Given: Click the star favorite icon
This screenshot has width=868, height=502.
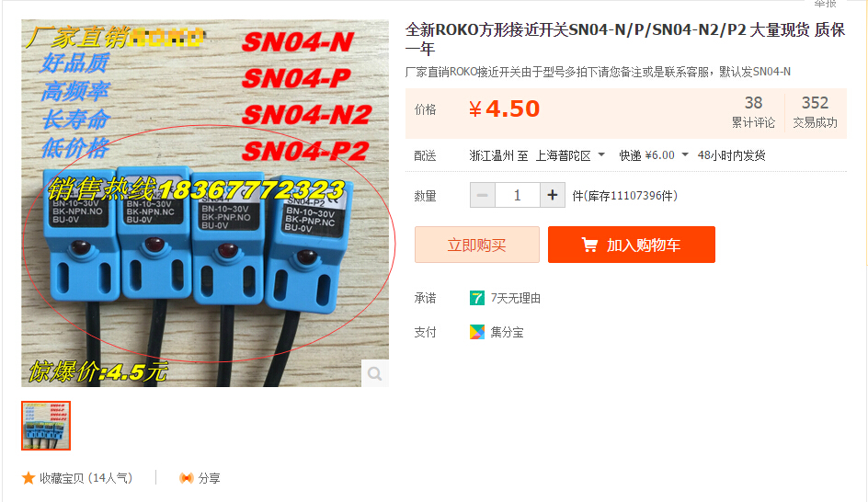Looking at the screenshot, I should pos(29,478).
